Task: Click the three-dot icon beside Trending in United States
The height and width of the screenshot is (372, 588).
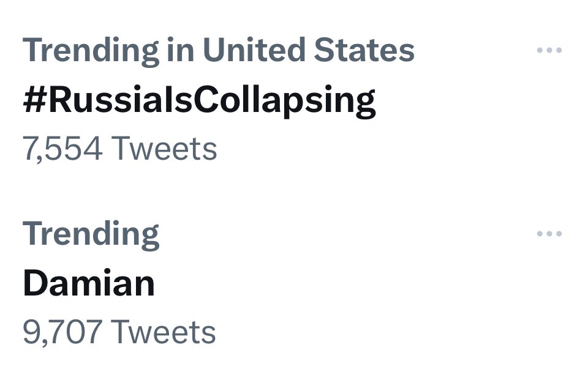Action: pyautogui.click(x=549, y=50)
